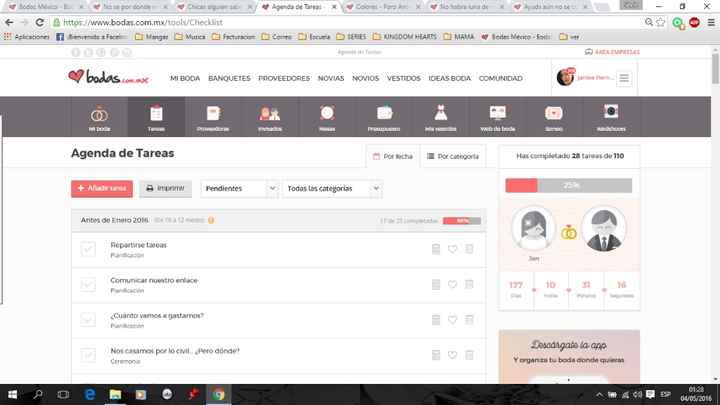
Task: Show hidden system tray icons chevron
Action: [599, 394]
